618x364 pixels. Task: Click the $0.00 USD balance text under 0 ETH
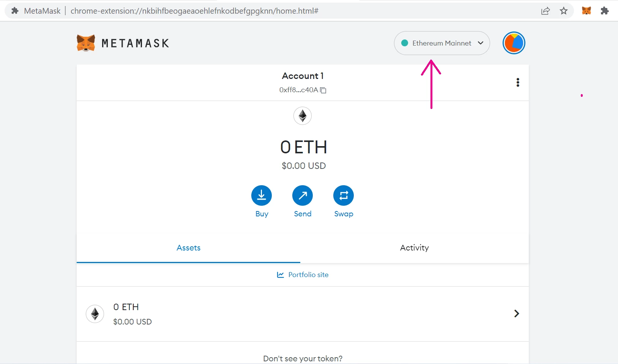click(304, 166)
